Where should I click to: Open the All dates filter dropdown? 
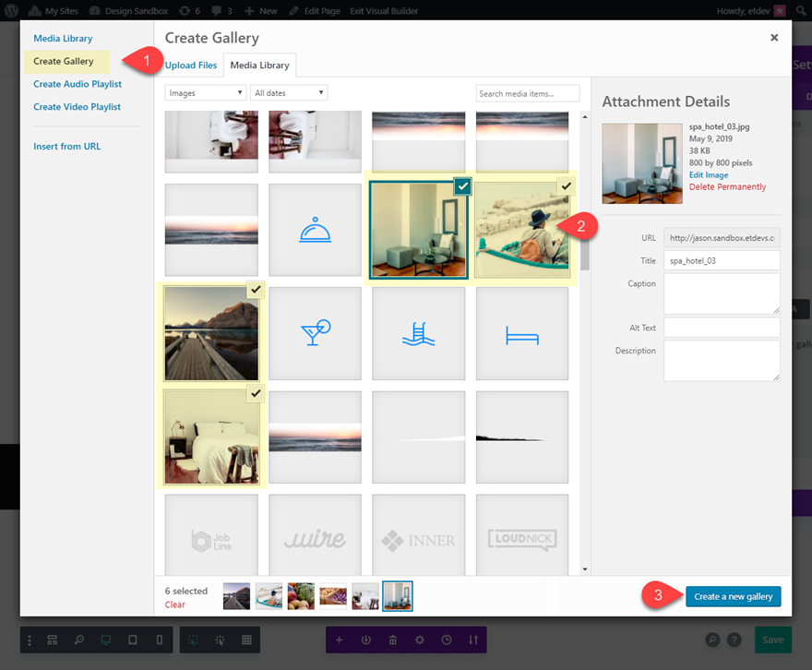(286, 92)
